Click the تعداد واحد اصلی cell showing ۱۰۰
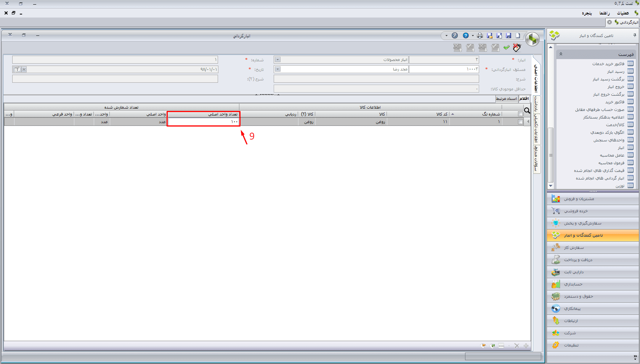The width and height of the screenshot is (640, 364). click(204, 122)
